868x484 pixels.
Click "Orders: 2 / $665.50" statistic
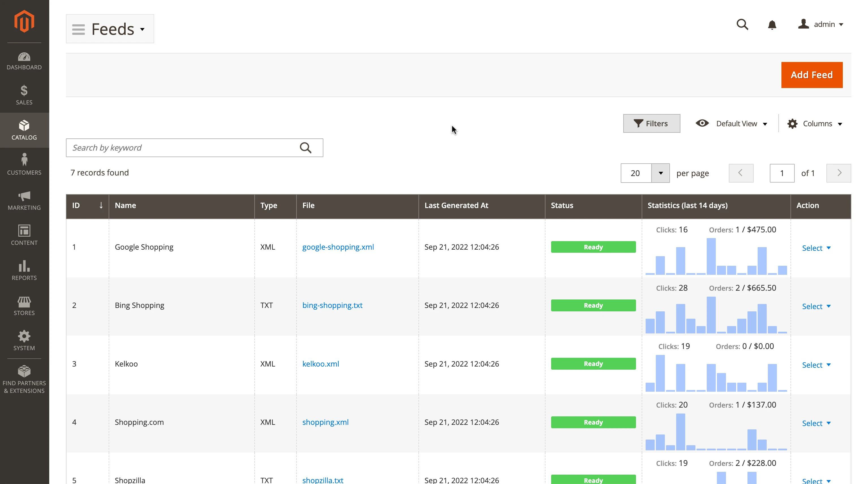pyautogui.click(x=742, y=288)
